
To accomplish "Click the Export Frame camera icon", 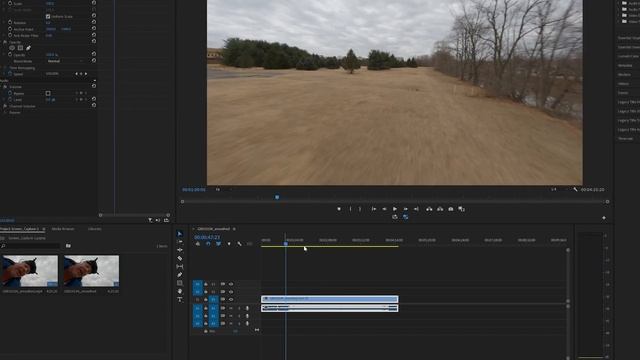I will pos(451,209).
